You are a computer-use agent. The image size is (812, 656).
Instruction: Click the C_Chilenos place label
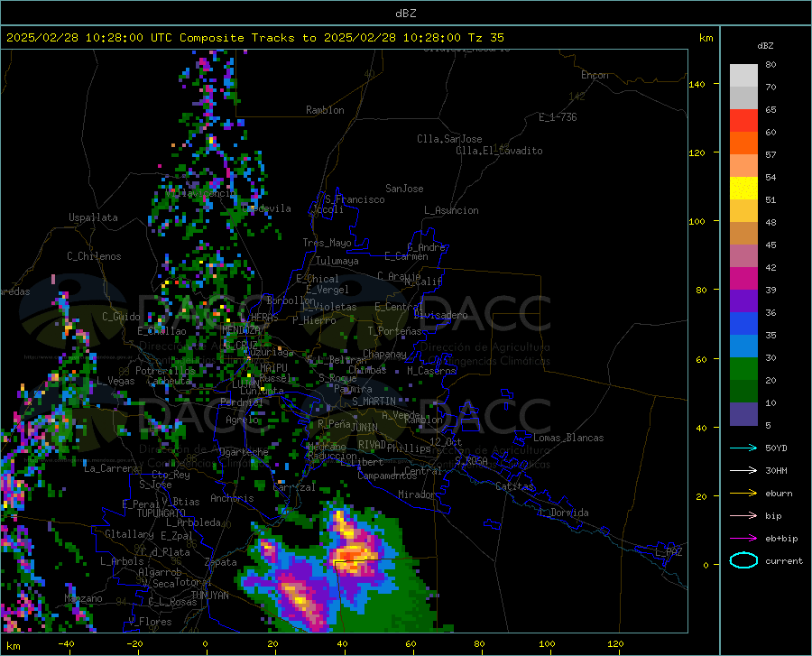94,256
